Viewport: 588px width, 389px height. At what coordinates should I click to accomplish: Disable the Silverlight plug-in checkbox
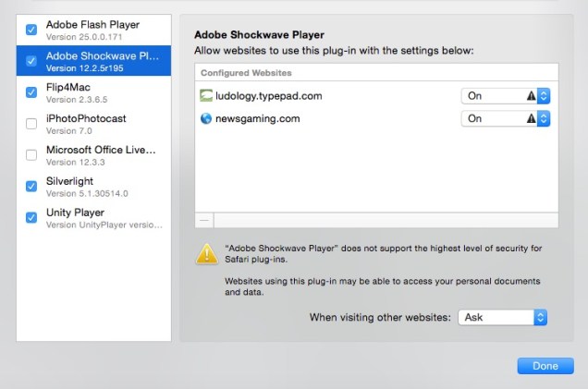click(x=31, y=187)
